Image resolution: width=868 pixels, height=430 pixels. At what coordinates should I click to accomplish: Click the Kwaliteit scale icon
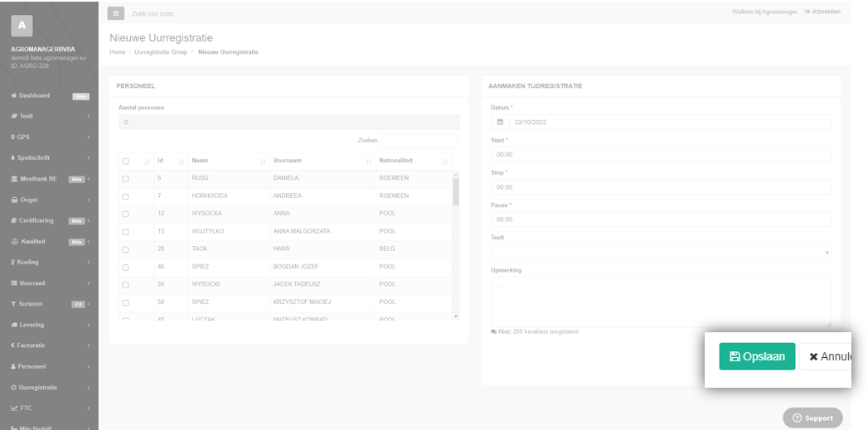pos(15,241)
